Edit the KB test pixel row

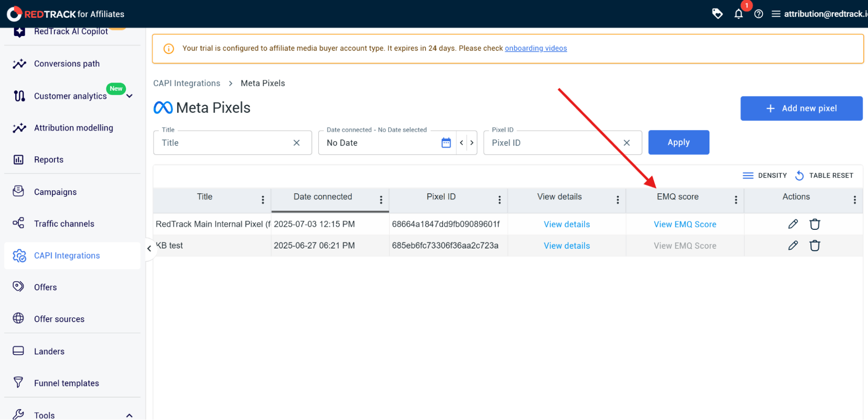[x=793, y=245]
